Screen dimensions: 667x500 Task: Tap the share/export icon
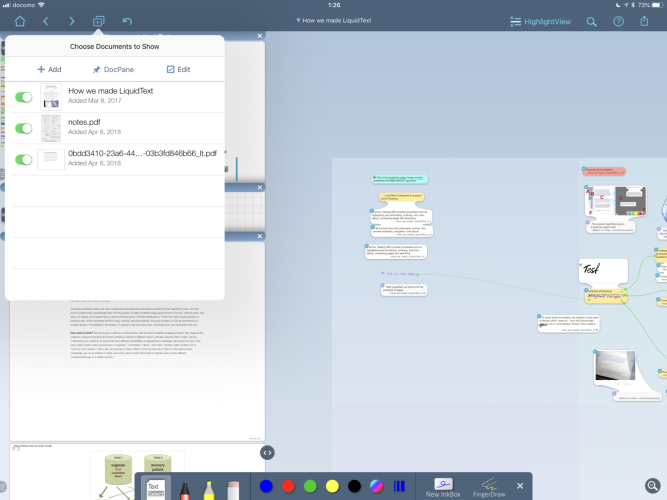pyautogui.click(x=645, y=21)
